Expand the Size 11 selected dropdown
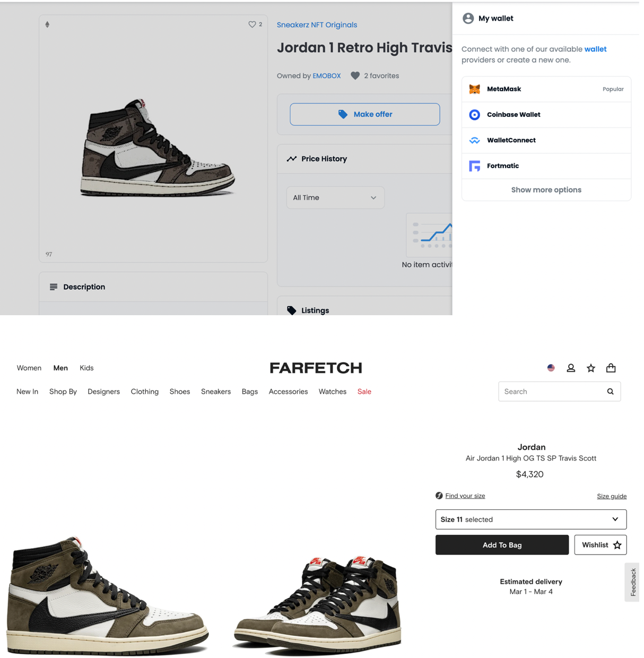The image size is (644, 658). click(x=531, y=520)
